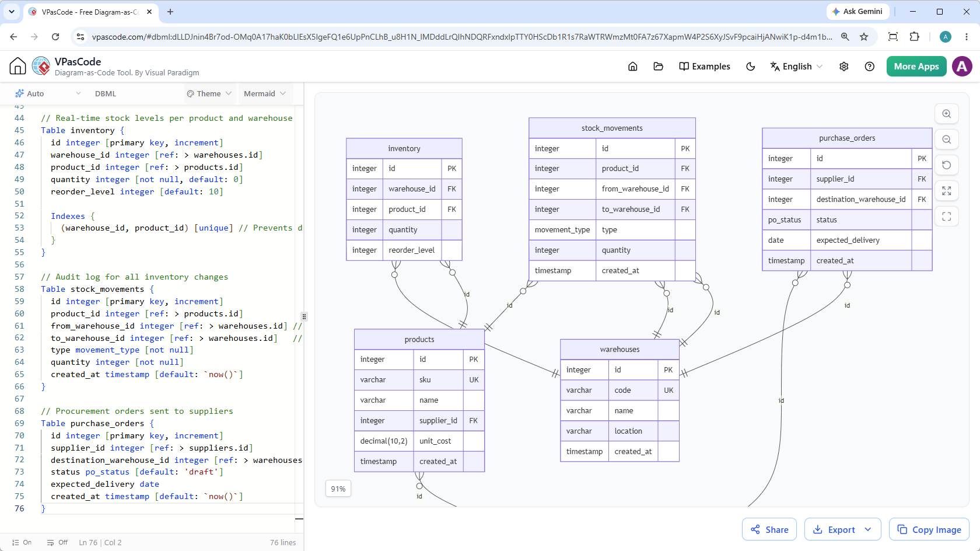The image size is (980, 551).
Task: Open the browser extensions puzzle icon
Action: 914,37
